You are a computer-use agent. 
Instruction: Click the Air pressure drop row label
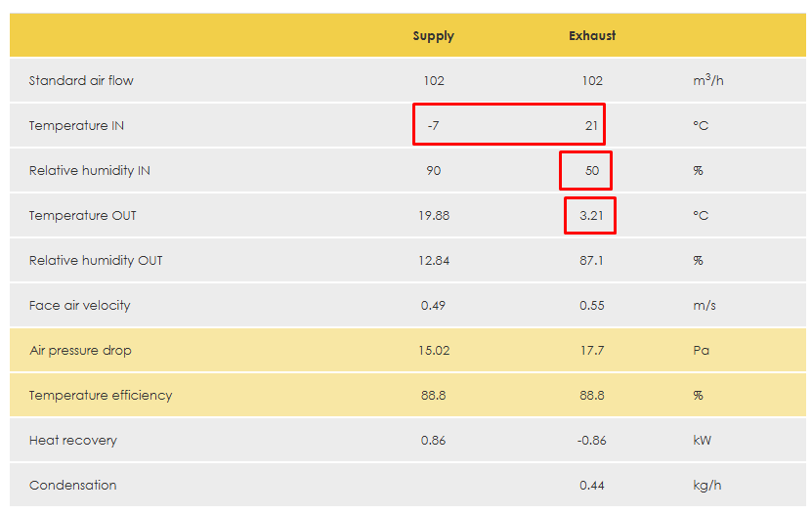click(80, 351)
